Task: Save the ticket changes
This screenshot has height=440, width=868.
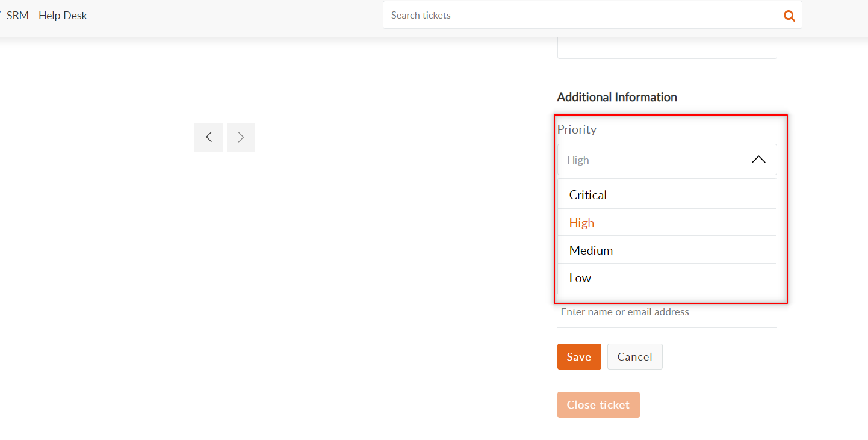Action: coord(579,357)
